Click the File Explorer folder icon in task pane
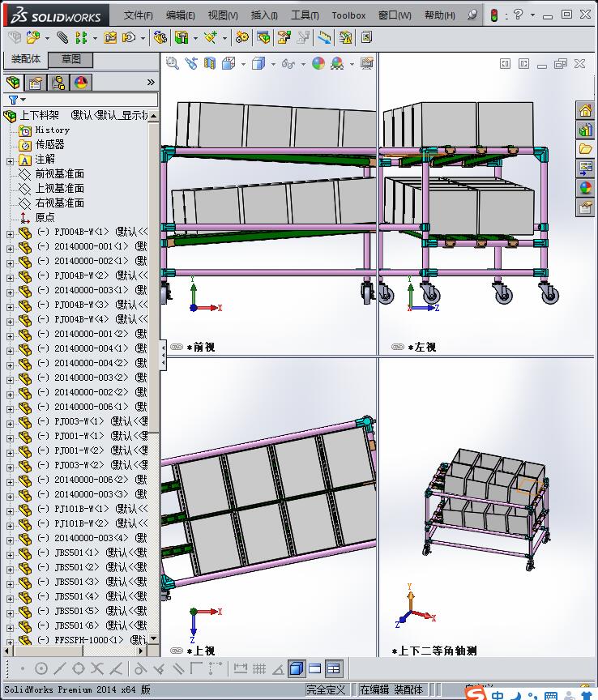 pyautogui.click(x=586, y=149)
